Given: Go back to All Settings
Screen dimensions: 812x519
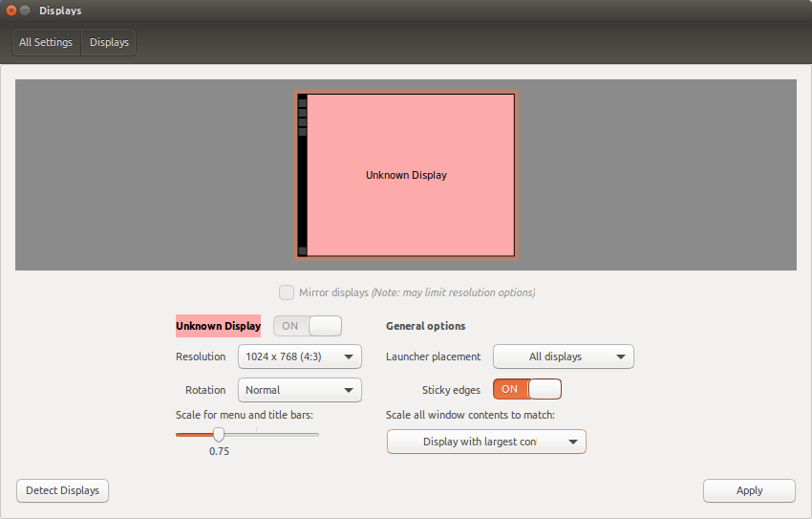Looking at the screenshot, I should click(46, 42).
